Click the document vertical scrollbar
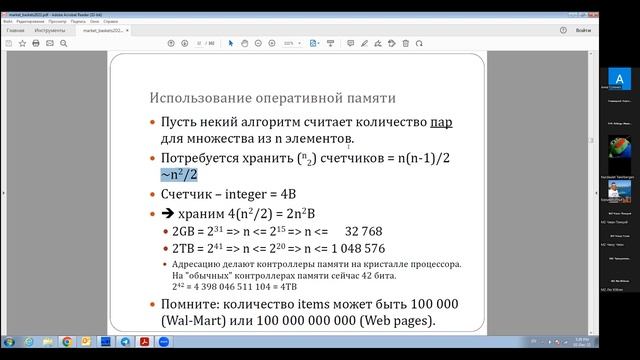The image size is (640, 360). (x=591, y=193)
